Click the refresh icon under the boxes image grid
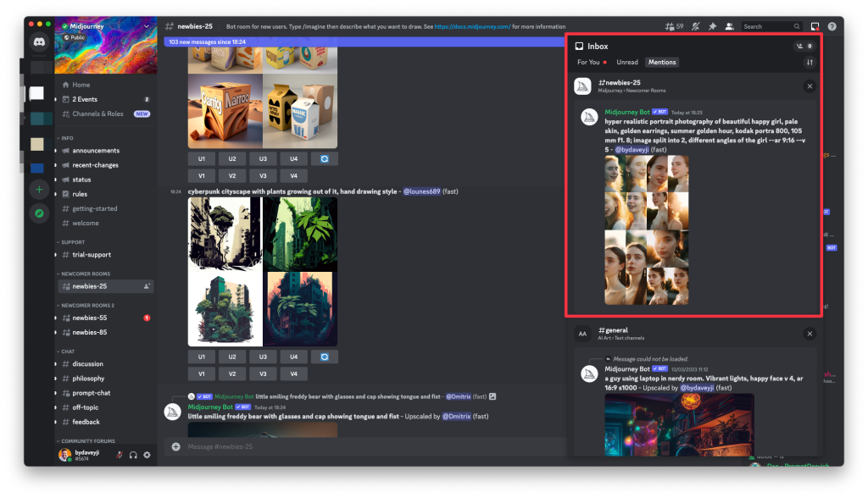 (325, 159)
